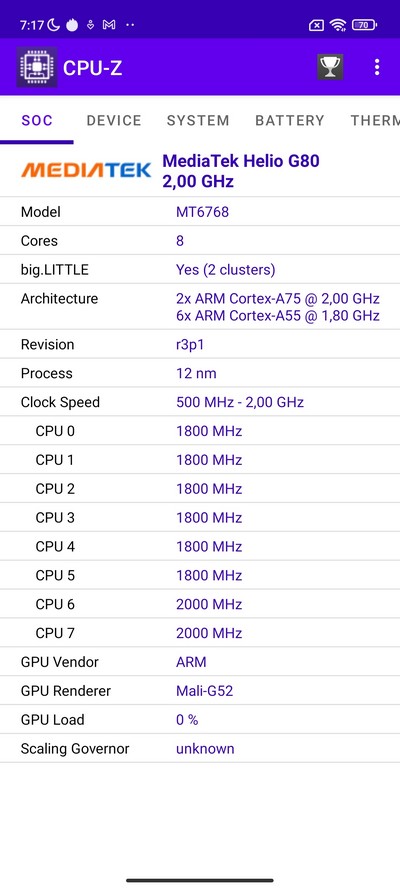Tap the battery level indicator
This screenshot has height=889, width=400.
pos(364,25)
